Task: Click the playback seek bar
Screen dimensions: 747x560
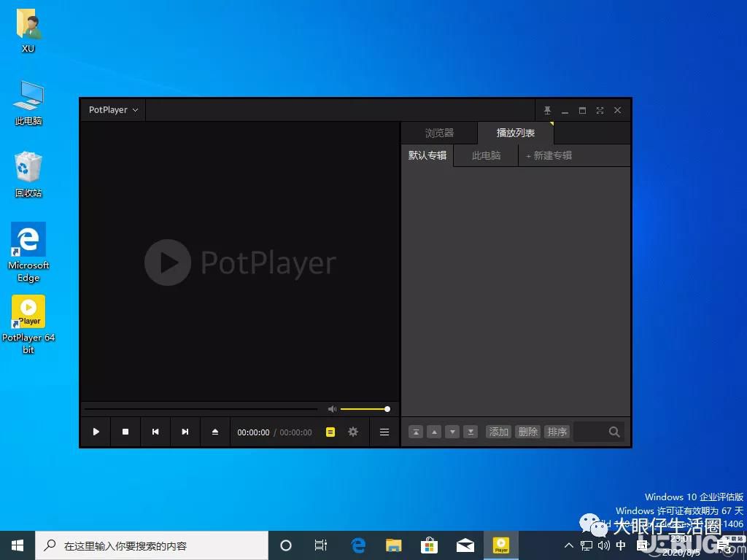Action: [201, 409]
